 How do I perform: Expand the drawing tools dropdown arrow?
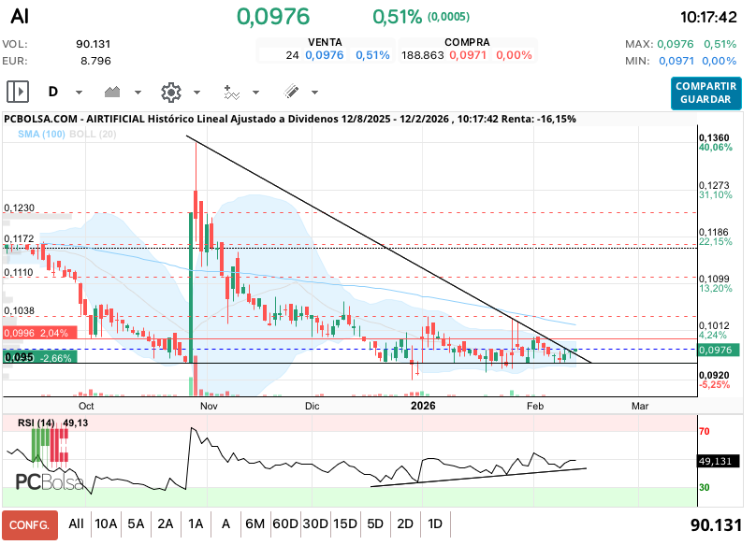[314, 93]
